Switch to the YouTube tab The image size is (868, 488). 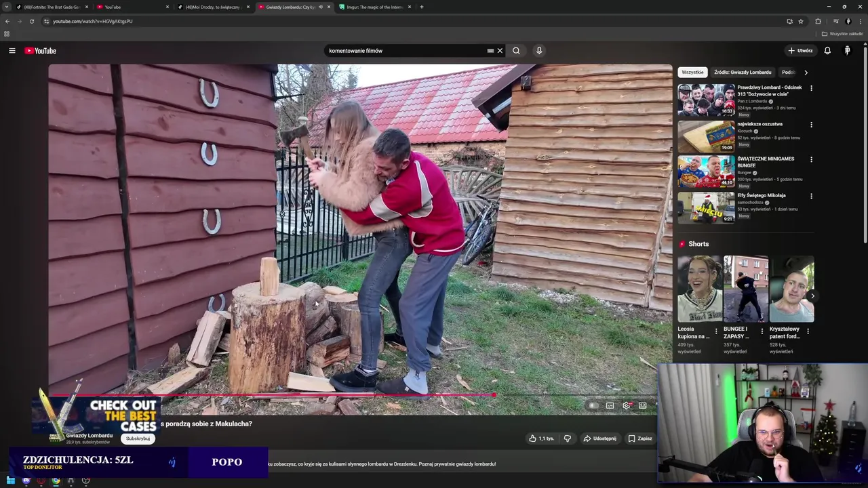coord(132,7)
